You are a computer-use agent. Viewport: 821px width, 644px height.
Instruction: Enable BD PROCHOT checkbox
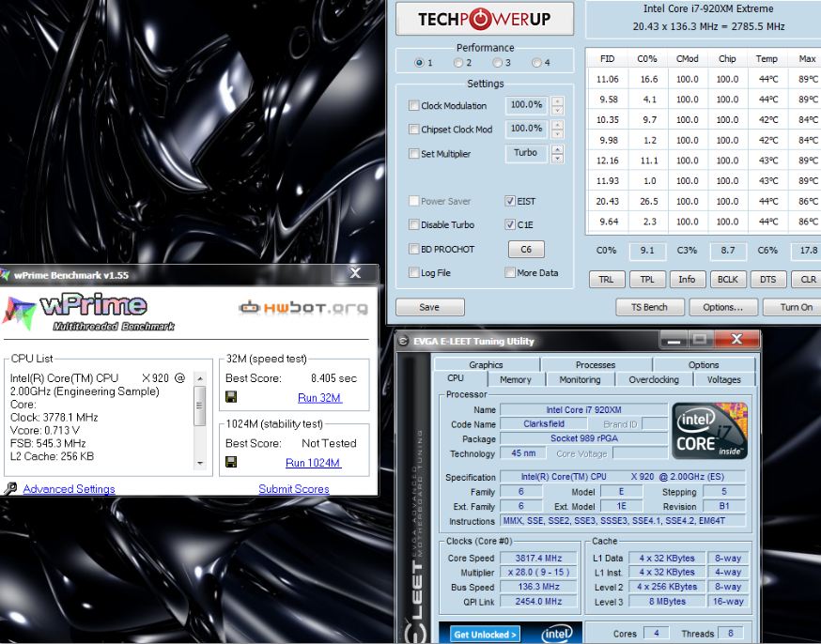[x=413, y=249]
